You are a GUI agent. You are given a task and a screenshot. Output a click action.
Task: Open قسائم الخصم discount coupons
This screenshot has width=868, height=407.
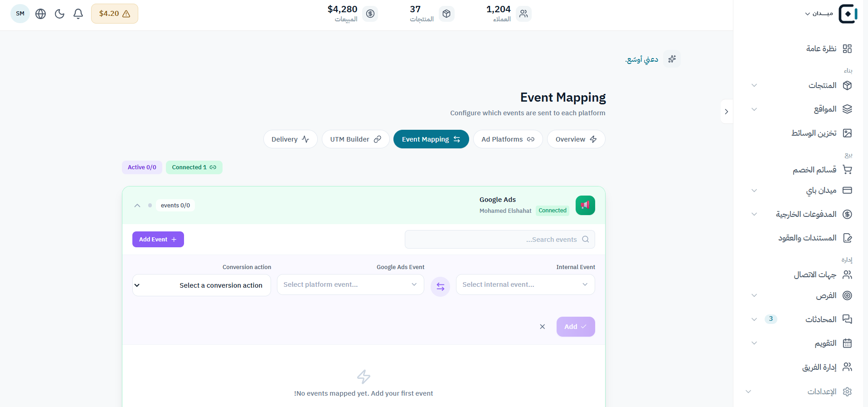822,170
